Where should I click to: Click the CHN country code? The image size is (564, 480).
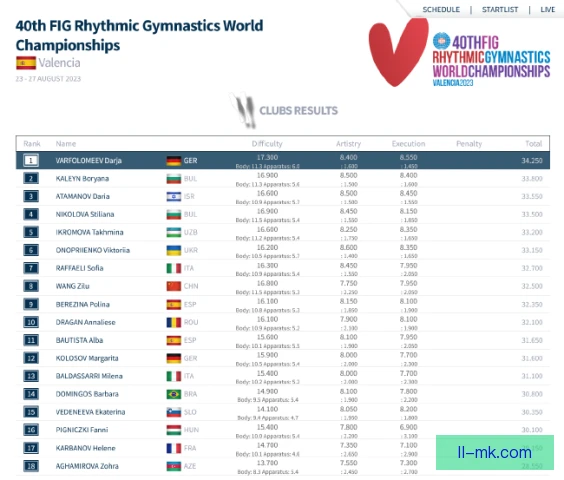[191, 286]
